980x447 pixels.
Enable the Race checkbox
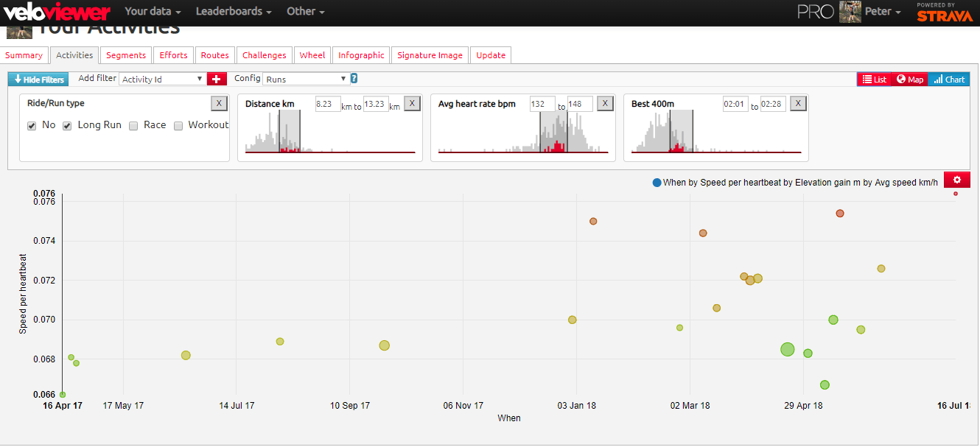tap(133, 126)
